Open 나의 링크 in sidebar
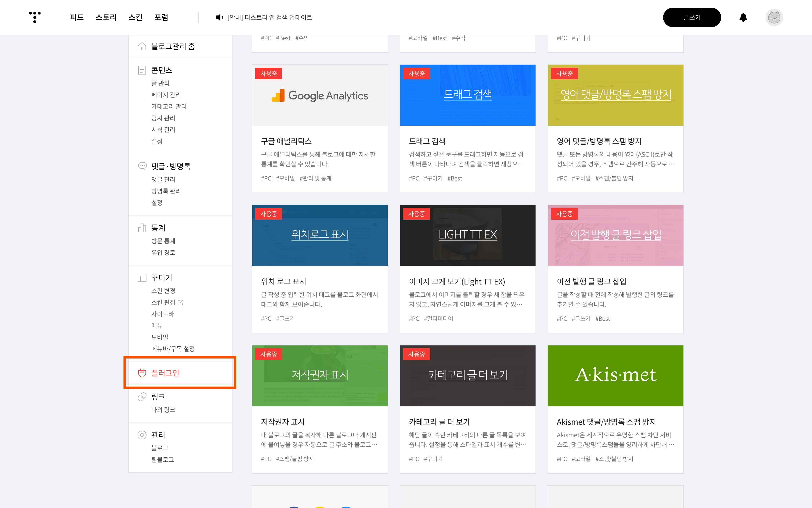 (x=163, y=410)
